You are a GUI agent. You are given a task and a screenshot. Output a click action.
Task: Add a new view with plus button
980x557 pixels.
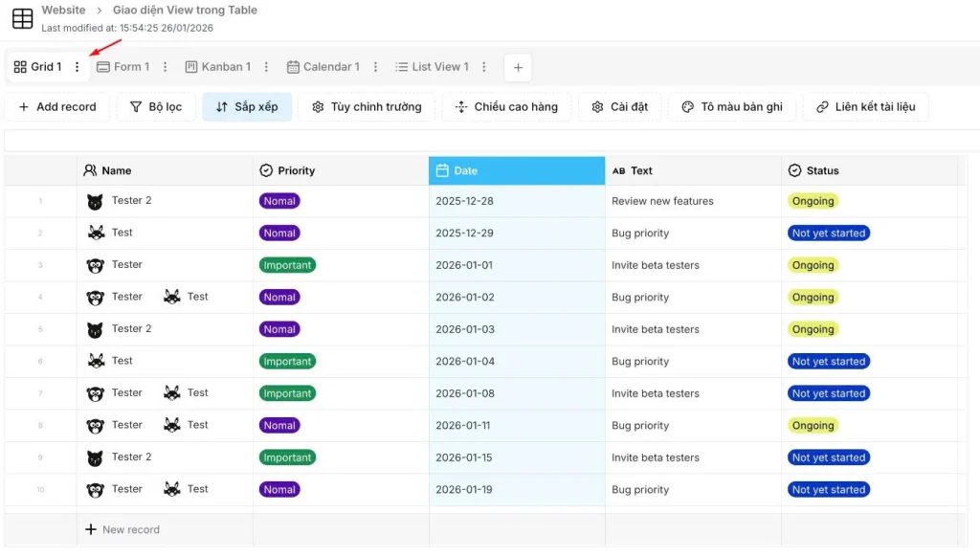tap(518, 67)
